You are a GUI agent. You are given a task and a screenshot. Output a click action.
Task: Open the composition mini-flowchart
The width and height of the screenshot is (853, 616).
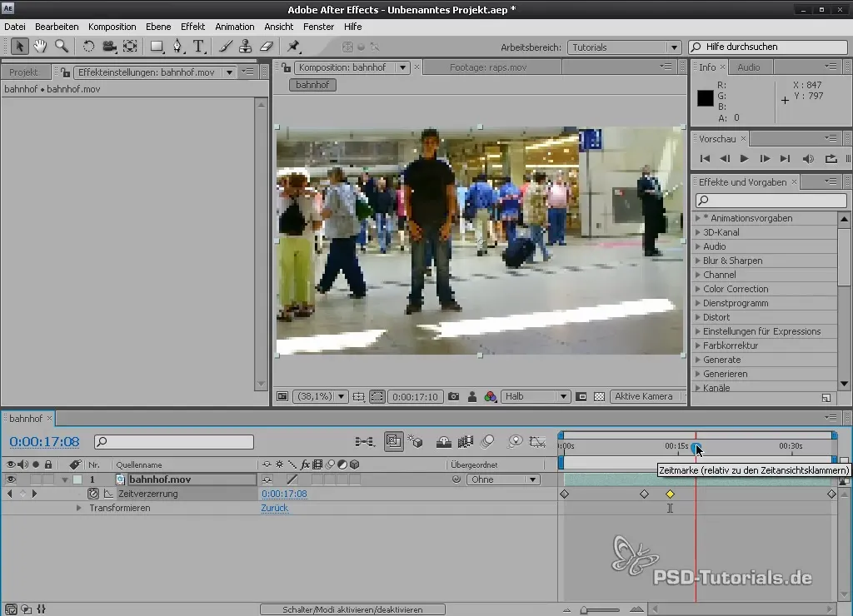pyautogui.click(x=365, y=442)
